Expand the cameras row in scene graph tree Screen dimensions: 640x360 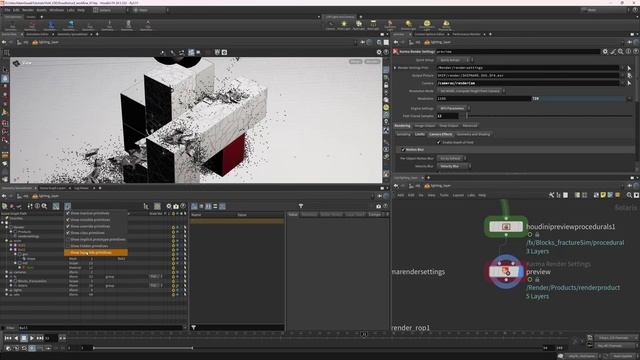7,272
